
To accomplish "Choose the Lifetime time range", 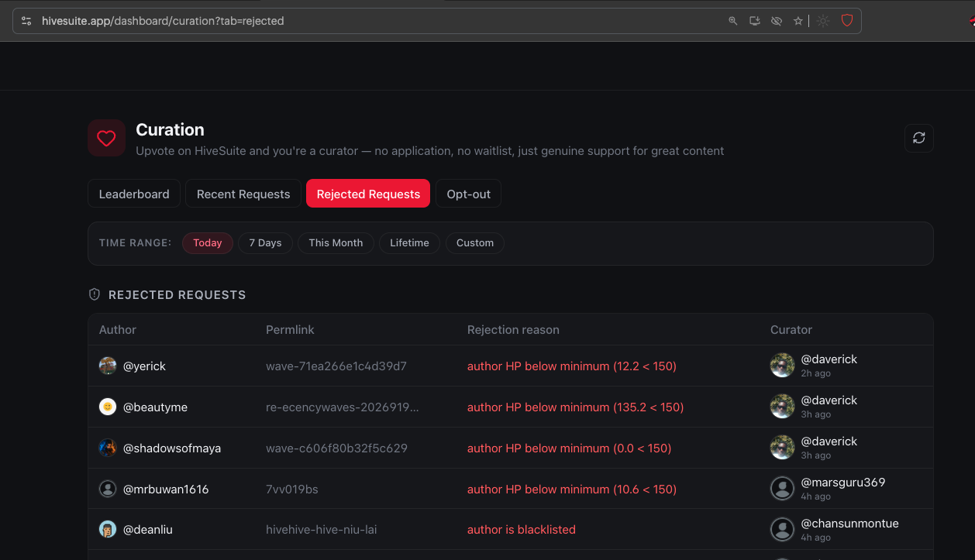I will [409, 242].
